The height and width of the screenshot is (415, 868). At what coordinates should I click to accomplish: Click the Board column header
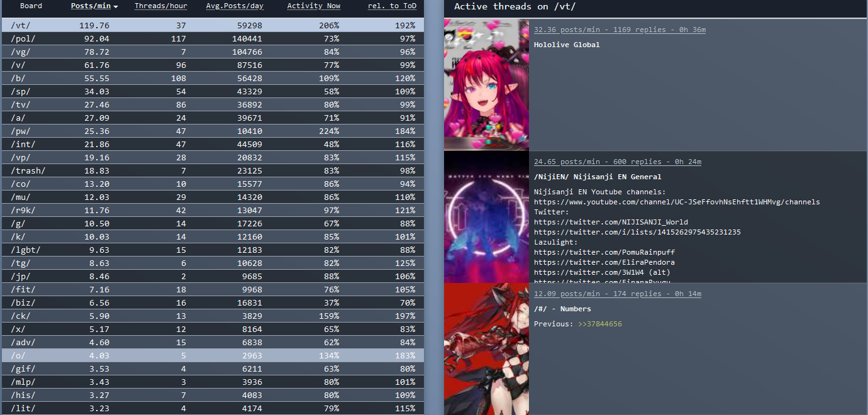(x=31, y=6)
